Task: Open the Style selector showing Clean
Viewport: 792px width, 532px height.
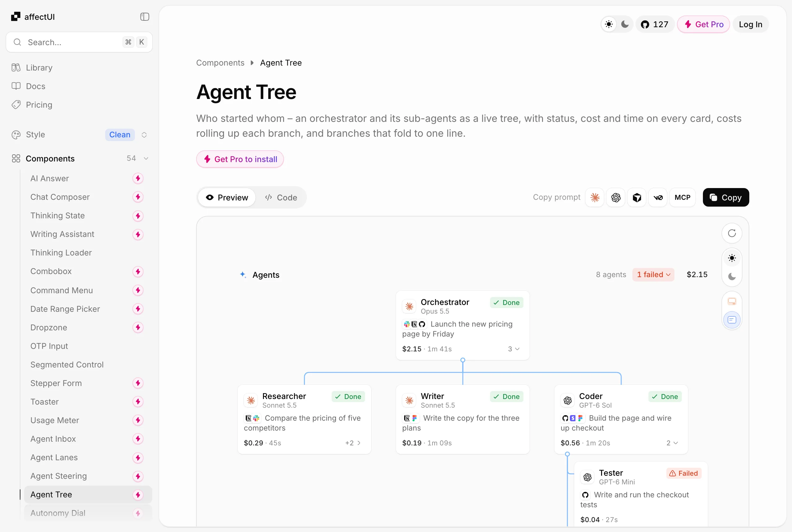Action: coord(80,135)
